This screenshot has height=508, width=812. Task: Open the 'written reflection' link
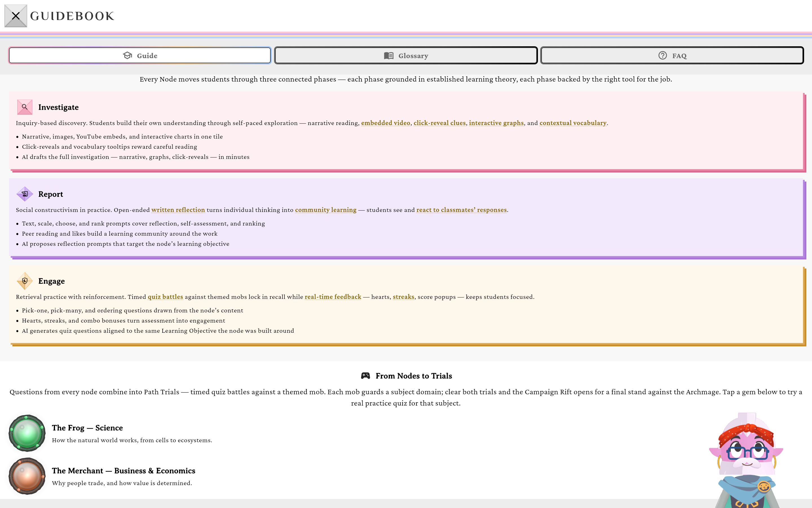(x=178, y=210)
